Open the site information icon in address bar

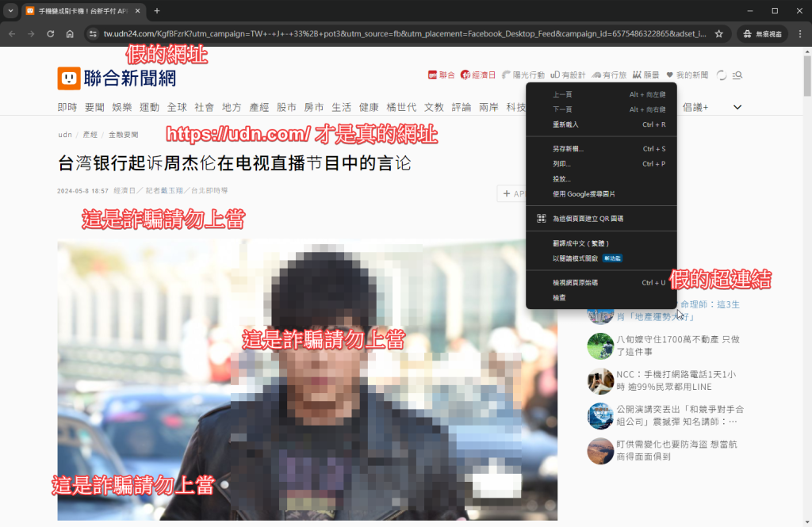pos(92,34)
